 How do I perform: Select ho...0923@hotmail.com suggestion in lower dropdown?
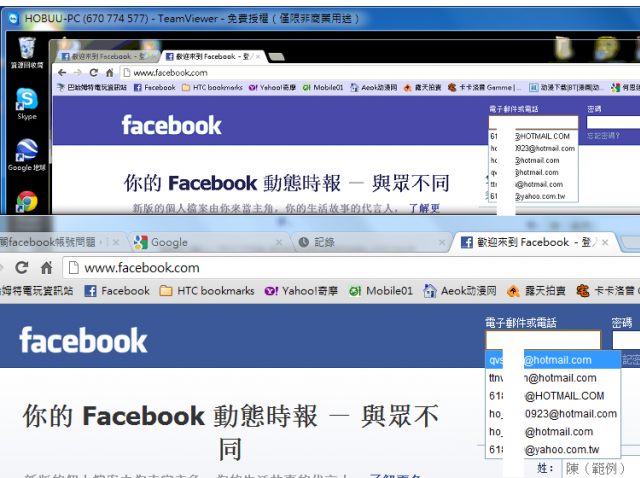[553, 414]
